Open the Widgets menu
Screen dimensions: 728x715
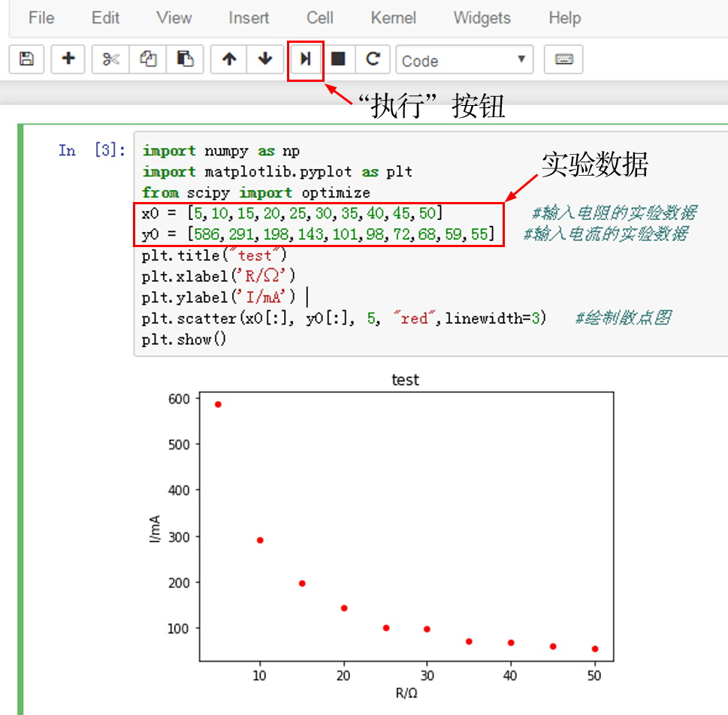coord(482,18)
